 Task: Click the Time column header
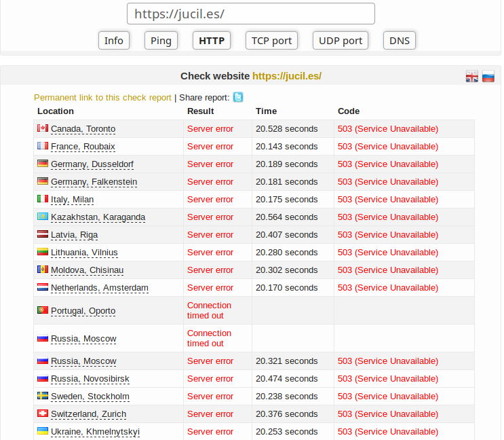pos(266,111)
